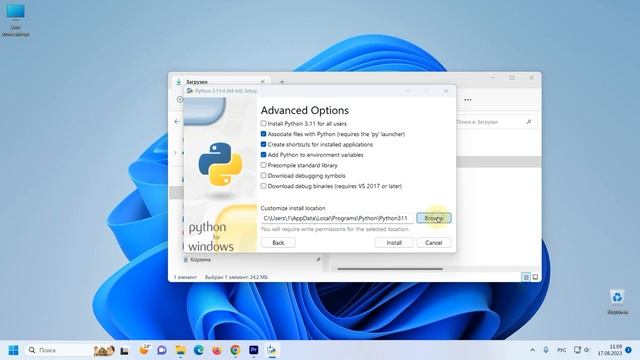Open network settings tray icon

point(577,350)
